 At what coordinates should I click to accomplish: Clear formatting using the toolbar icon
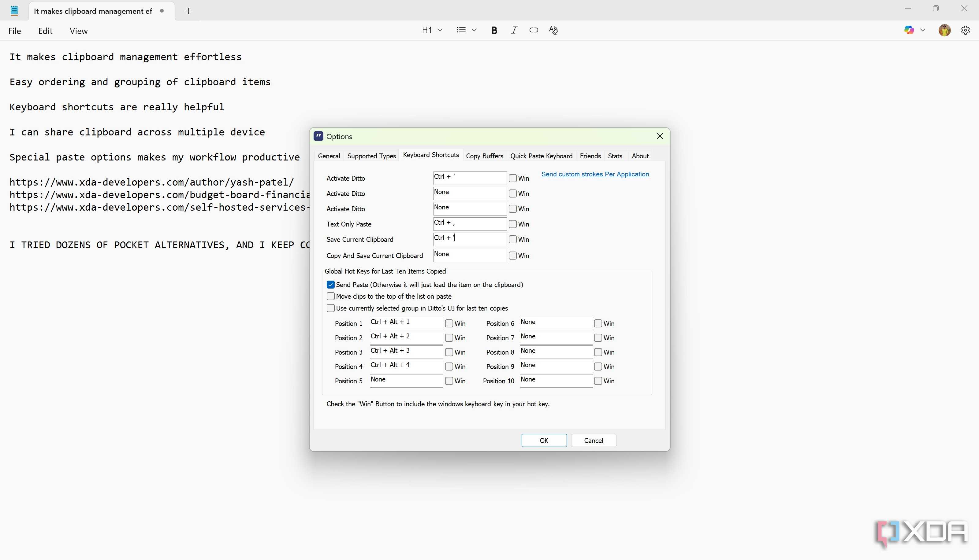[553, 30]
